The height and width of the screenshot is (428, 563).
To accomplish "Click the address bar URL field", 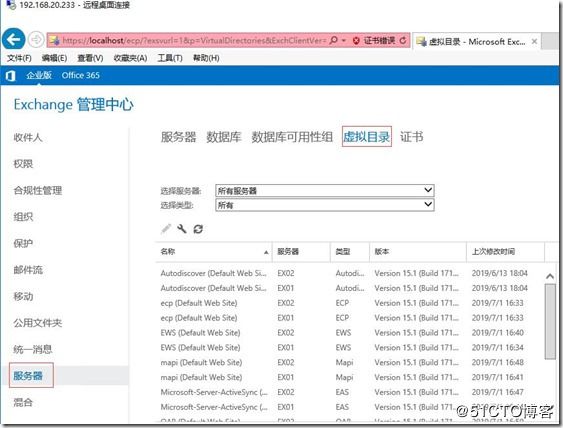I will point(194,40).
